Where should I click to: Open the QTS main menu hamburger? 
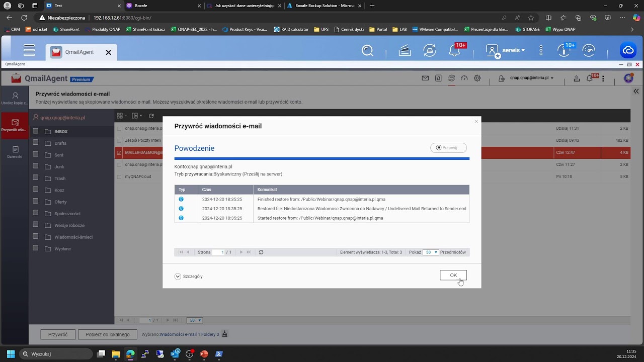tap(29, 50)
